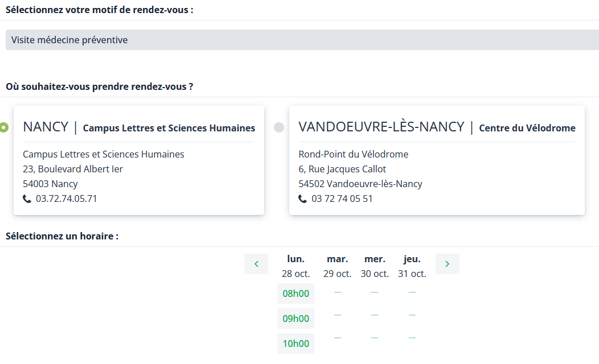599x364 pixels.
Task: Click the lun. 28 oct. column header
Action: tap(296, 266)
